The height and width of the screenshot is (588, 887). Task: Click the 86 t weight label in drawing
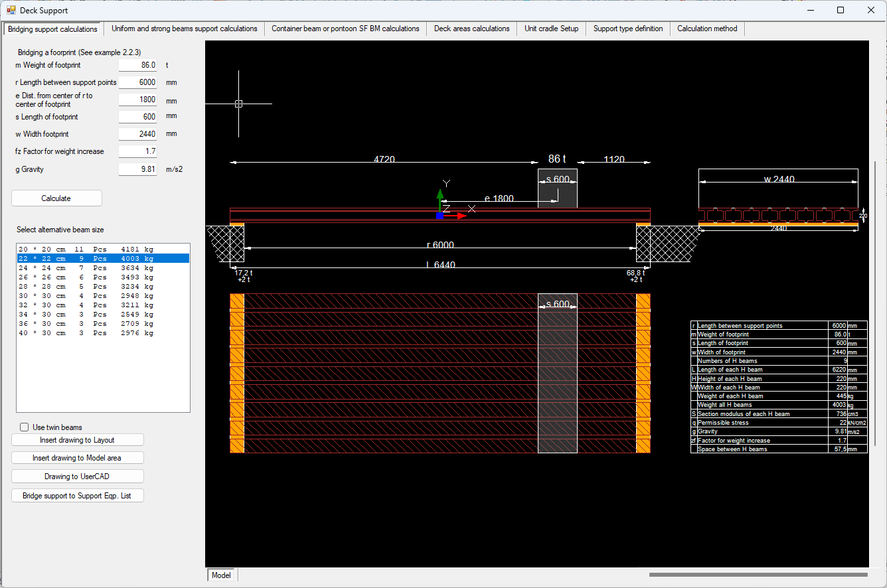click(x=557, y=159)
